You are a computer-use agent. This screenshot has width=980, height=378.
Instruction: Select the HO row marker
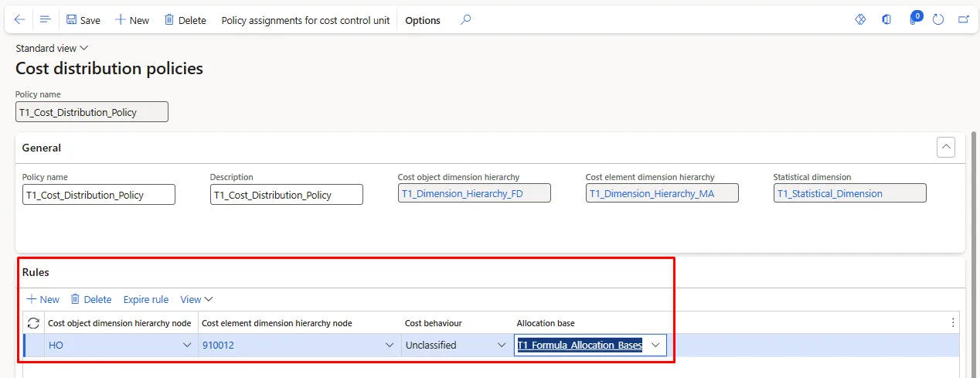click(x=34, y=346)
